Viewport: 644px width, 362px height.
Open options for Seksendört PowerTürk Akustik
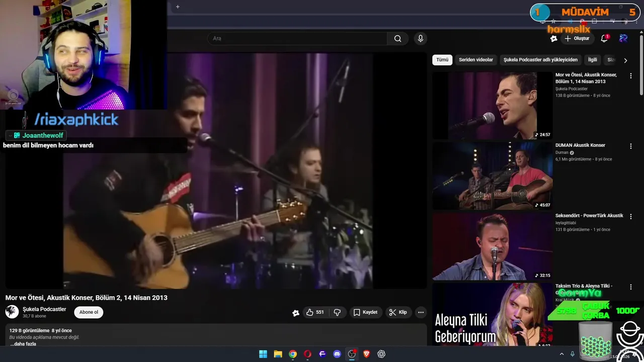[x=631, y=216]
